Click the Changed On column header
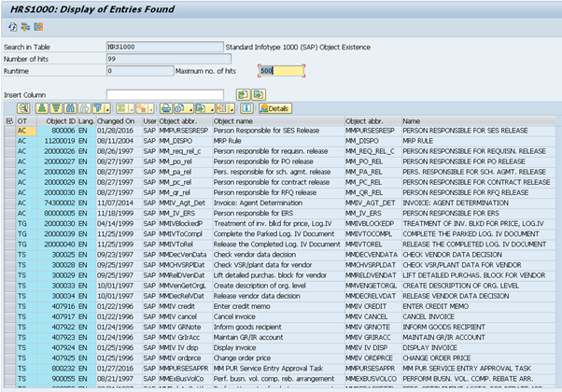562x392 pixels. point(118,121)
